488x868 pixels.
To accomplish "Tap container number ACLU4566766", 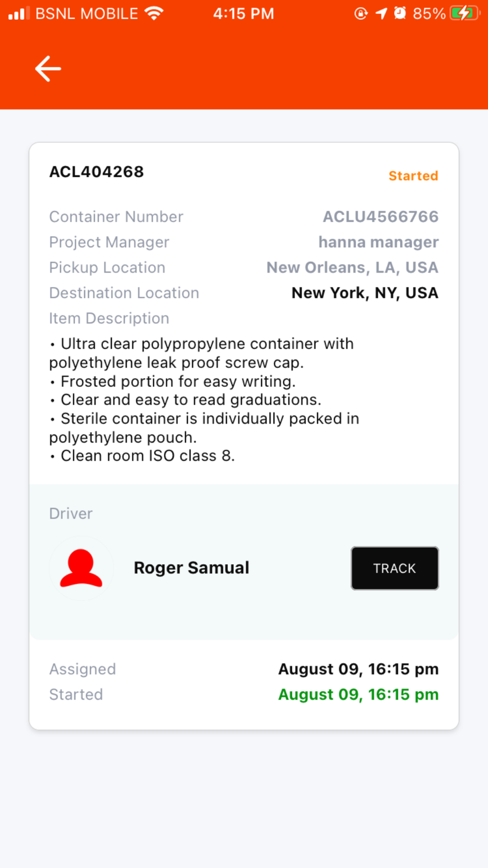I will click(381, 217).
